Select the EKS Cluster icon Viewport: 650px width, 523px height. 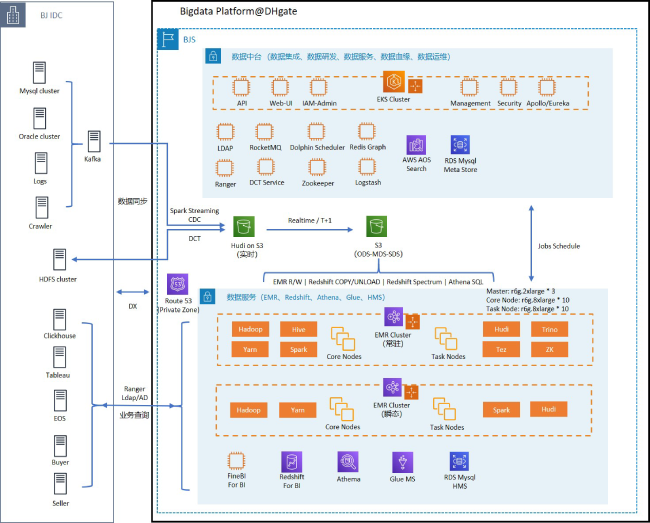coord(393,83)
